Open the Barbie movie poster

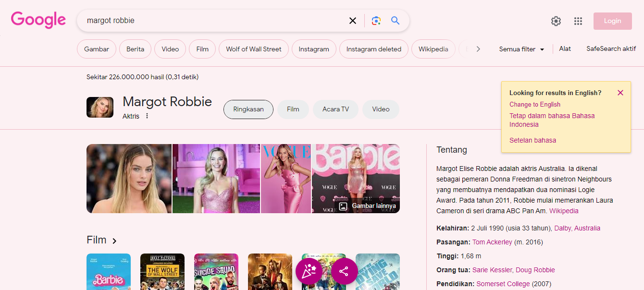pos(109,272)
